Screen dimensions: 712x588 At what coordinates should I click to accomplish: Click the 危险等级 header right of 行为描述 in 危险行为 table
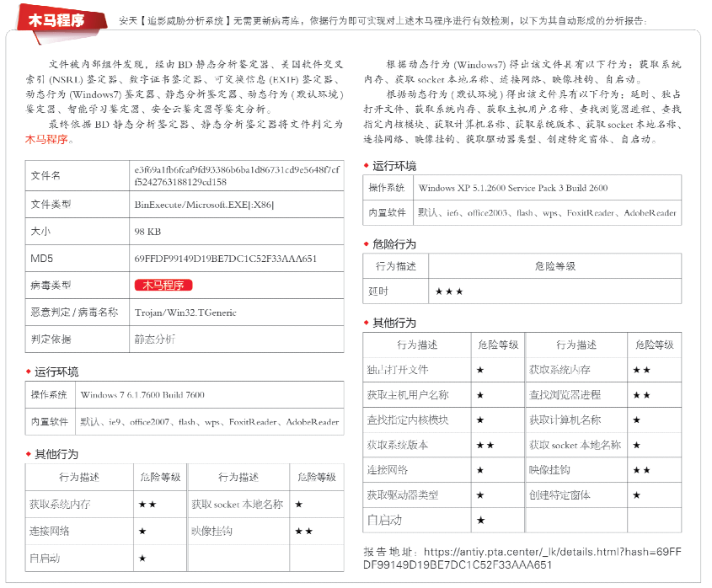click(x=555, y=266)
